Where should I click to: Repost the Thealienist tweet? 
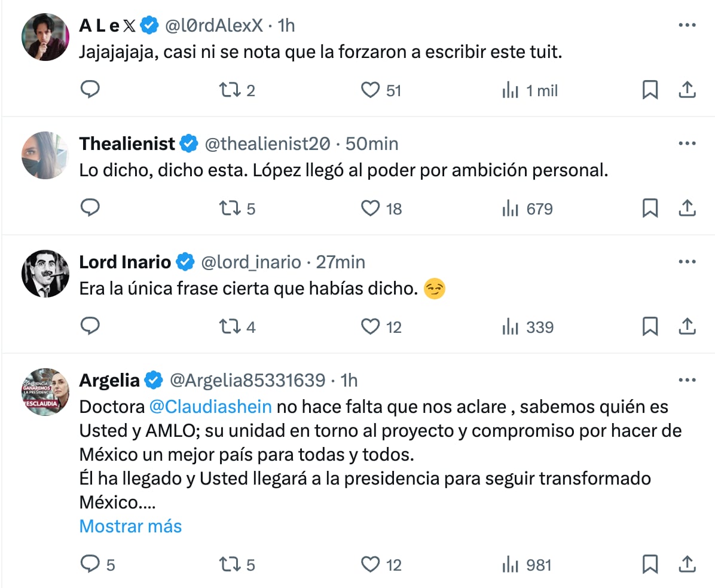(229, 208)
